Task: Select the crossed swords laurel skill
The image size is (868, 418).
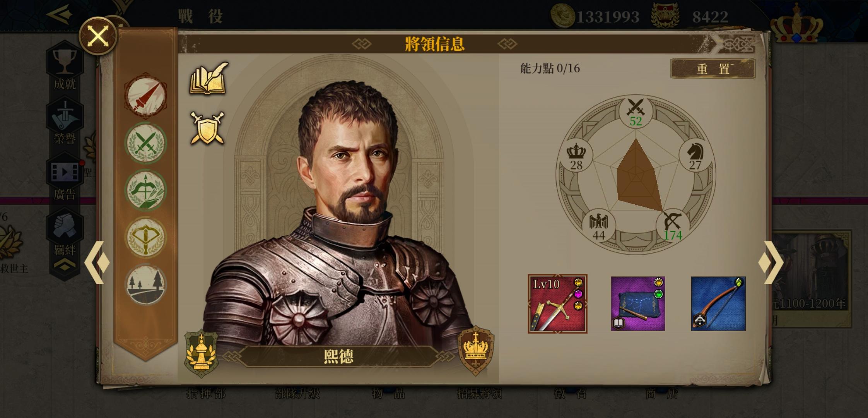Action: coord(146,143)
